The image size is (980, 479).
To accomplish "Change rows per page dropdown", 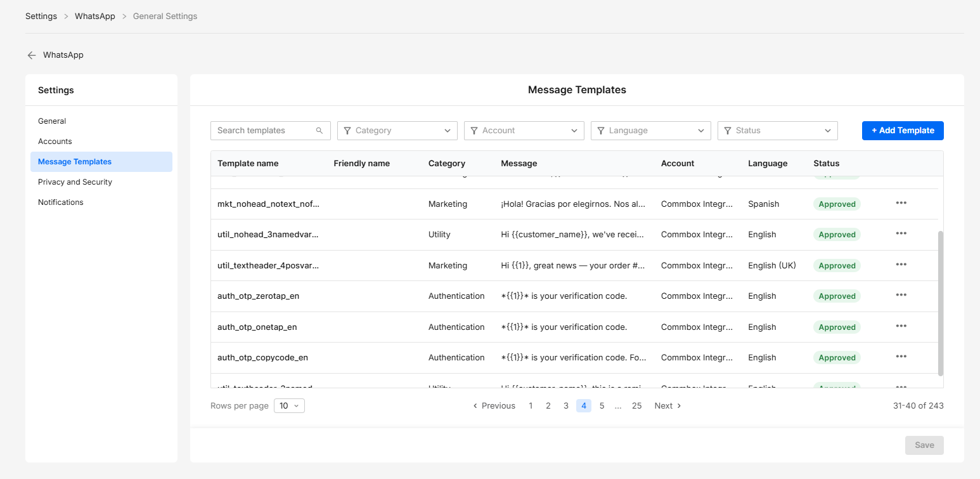I will (x=289, y=406).
